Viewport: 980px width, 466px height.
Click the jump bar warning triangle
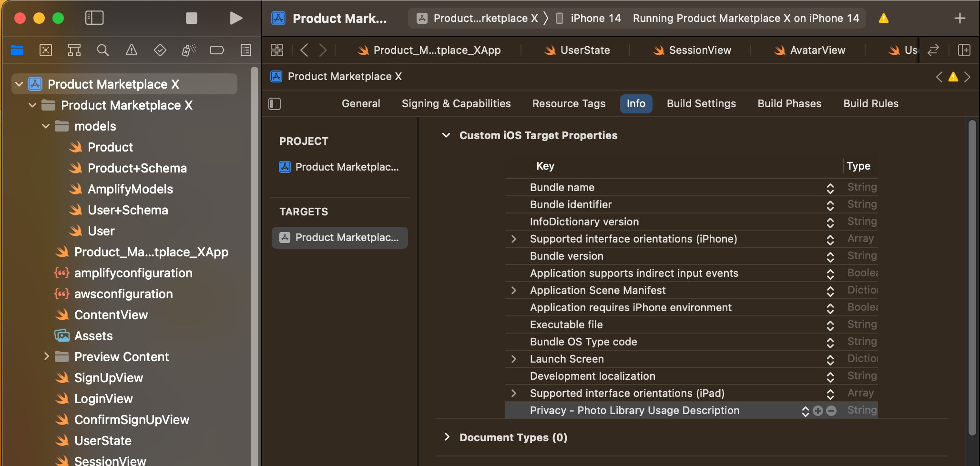[x=953, y=77]
